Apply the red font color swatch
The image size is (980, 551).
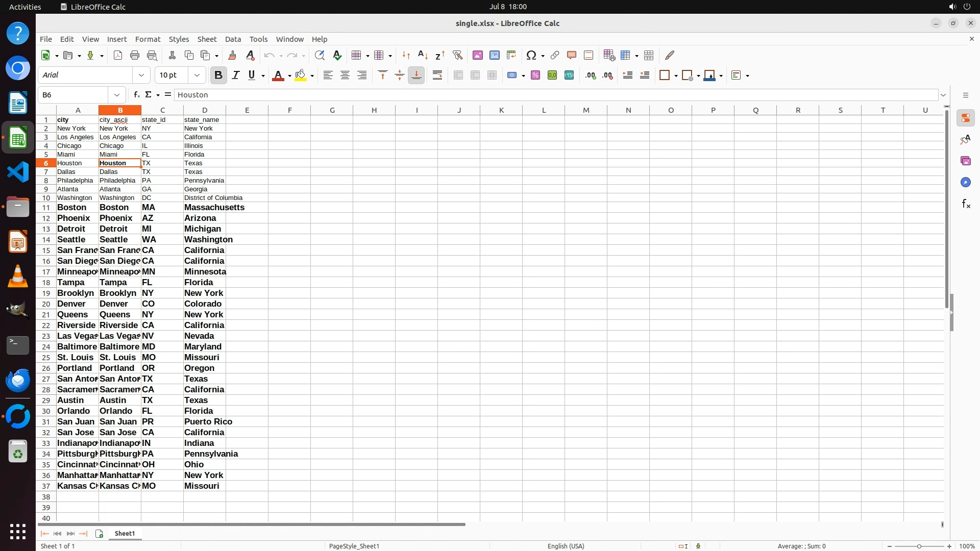pyautogui.click(x=278, y=76)
